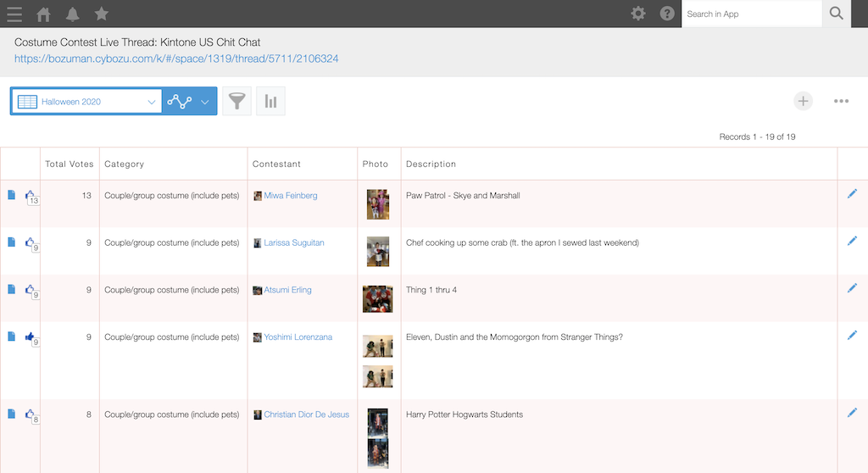Open the bookmarks star icon

101,14
